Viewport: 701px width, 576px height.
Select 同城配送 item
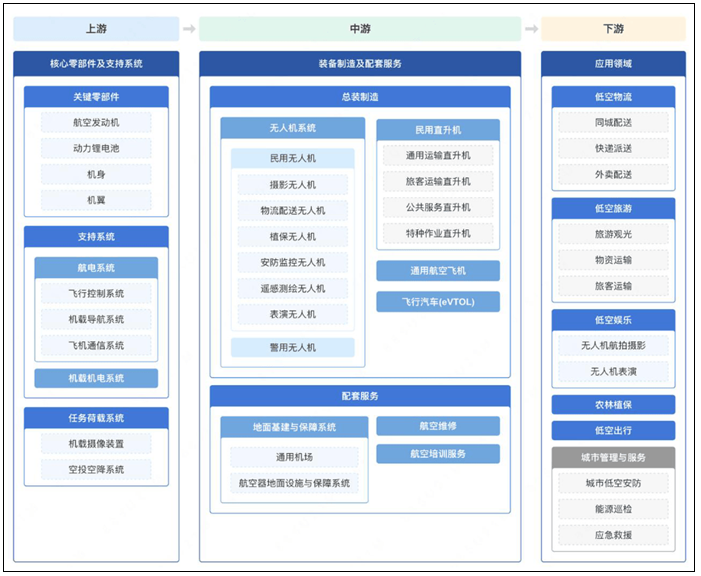613,123
